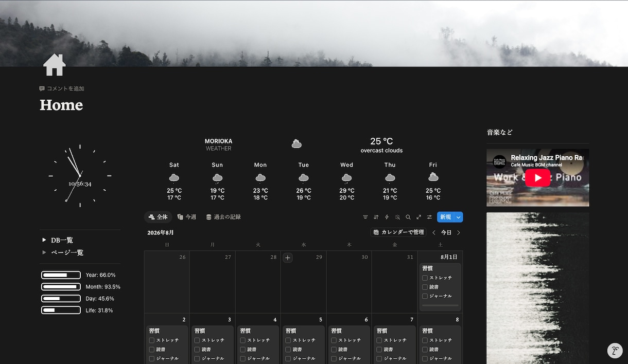Open the Cafe Music BGM channel link
This screenshot has width=628, height=364.
(x=536, y=165)
